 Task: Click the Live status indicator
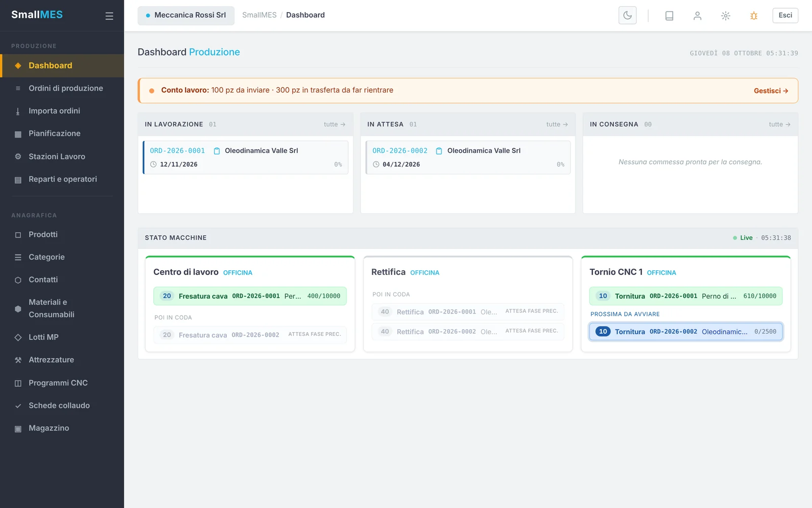coord(743,238)
